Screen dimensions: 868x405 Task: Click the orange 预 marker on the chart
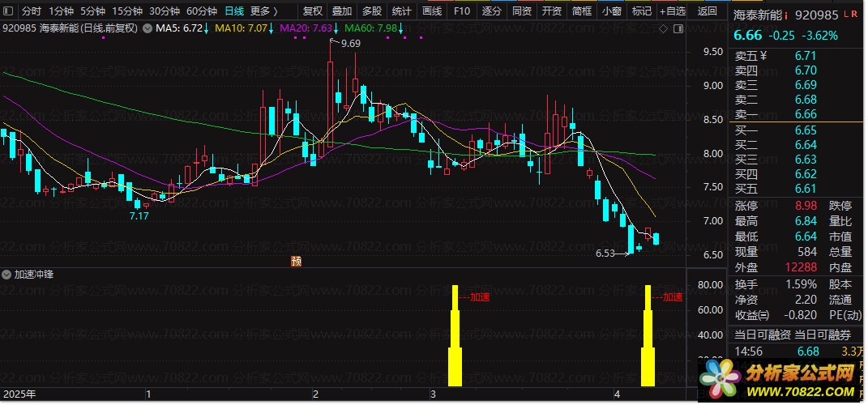click(x=296, y=261)
